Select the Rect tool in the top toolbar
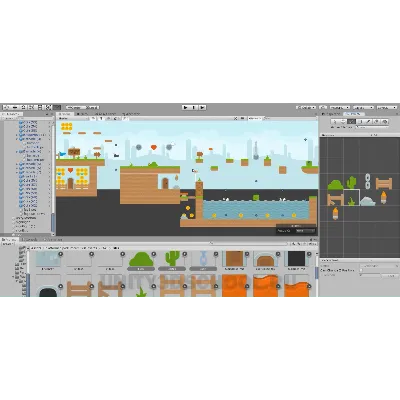The height and width of the screenshot is (400, 400). click(40, 107)
